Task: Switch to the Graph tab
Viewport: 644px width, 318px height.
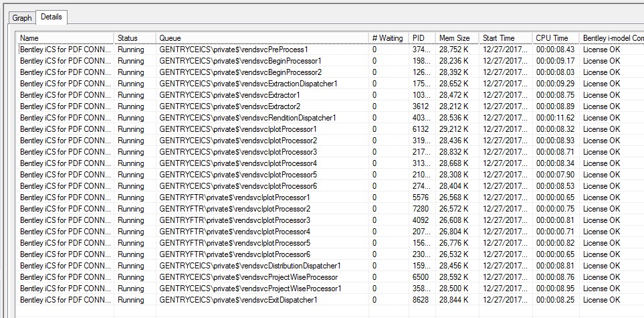Action: [x=22, y=18]
